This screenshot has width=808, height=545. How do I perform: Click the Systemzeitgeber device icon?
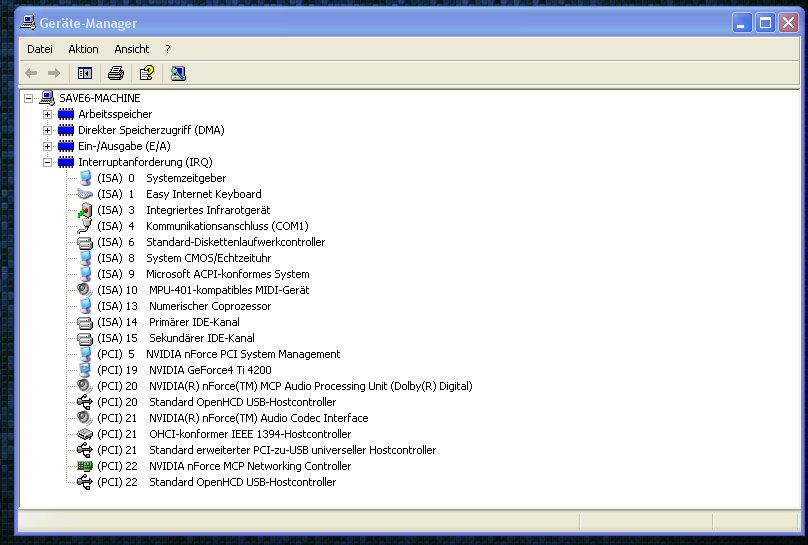(85, 178)
